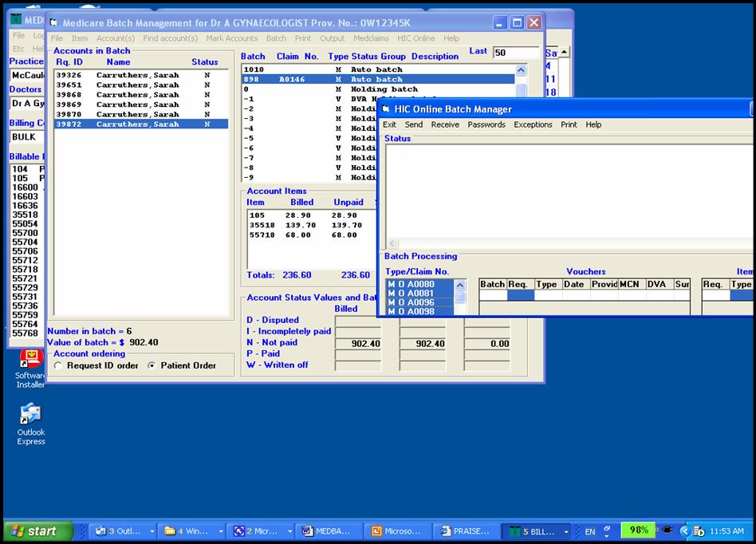Viewport: 756px width, 544px height.
Task: Select the Request ID order radio button
Action: [58, 365]
